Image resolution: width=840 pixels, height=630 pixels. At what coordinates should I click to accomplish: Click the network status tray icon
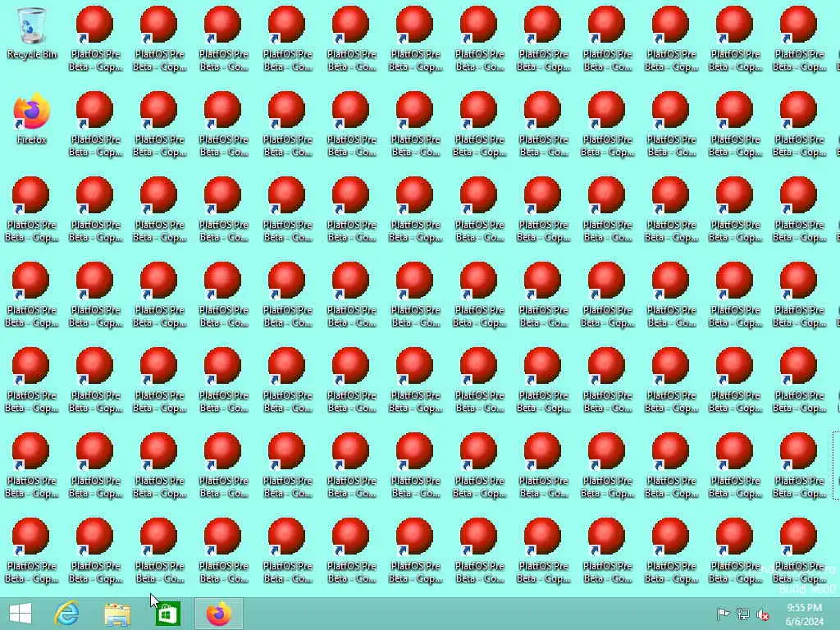743,614
